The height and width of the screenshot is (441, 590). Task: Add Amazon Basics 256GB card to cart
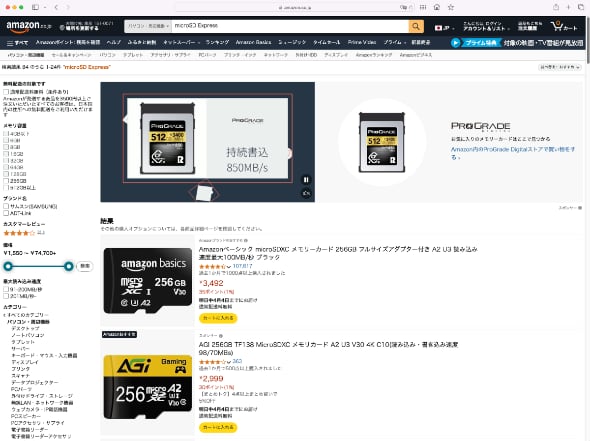218,318
